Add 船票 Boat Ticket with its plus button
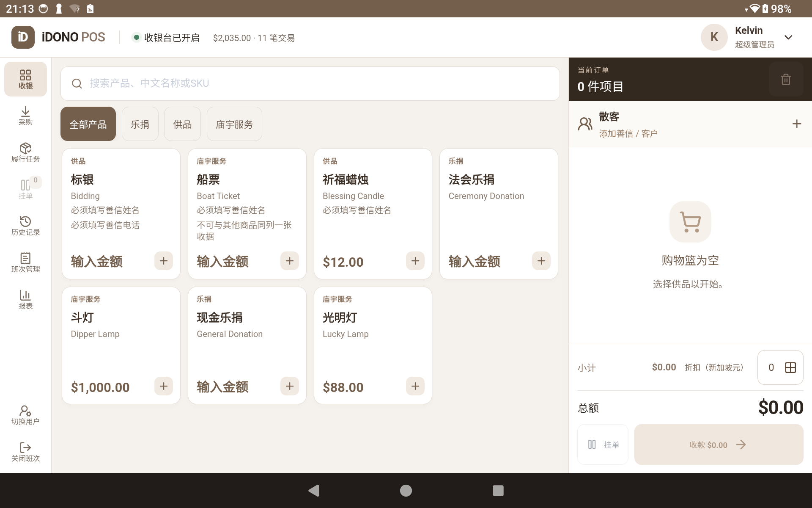This screenshot has height=508, width=812. (x=290, y=261)
